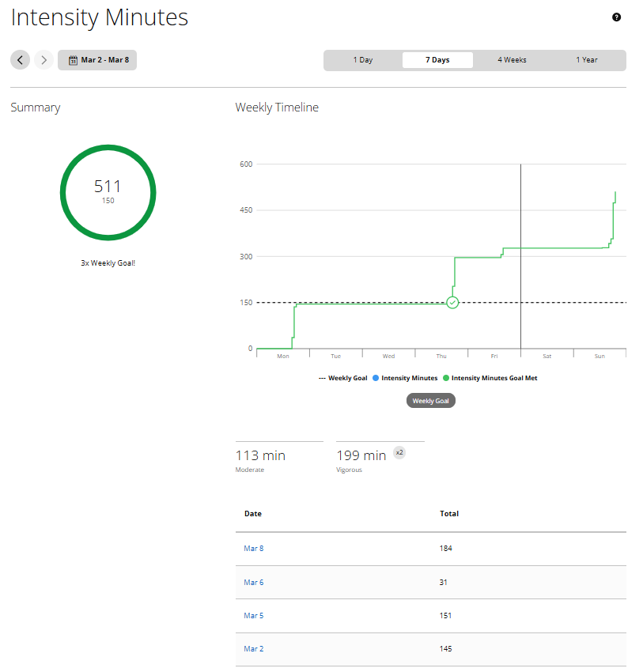The width and height of the screenshot is (643, 672).
Task: Toggle Intensity Minutes legend series
Action: tap(405, 379)
